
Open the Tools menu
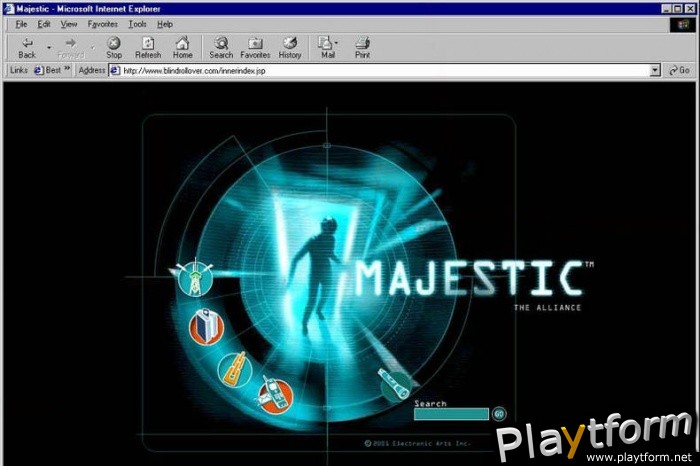[x=138, y=24]
